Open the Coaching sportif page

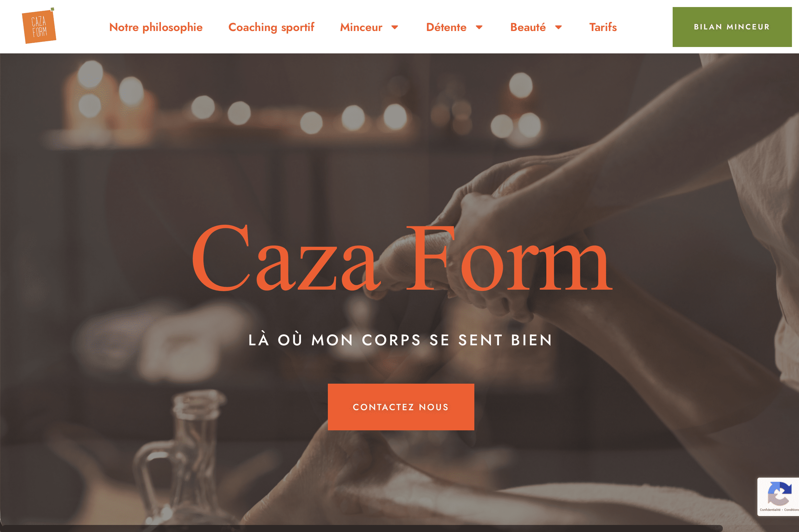271,27
